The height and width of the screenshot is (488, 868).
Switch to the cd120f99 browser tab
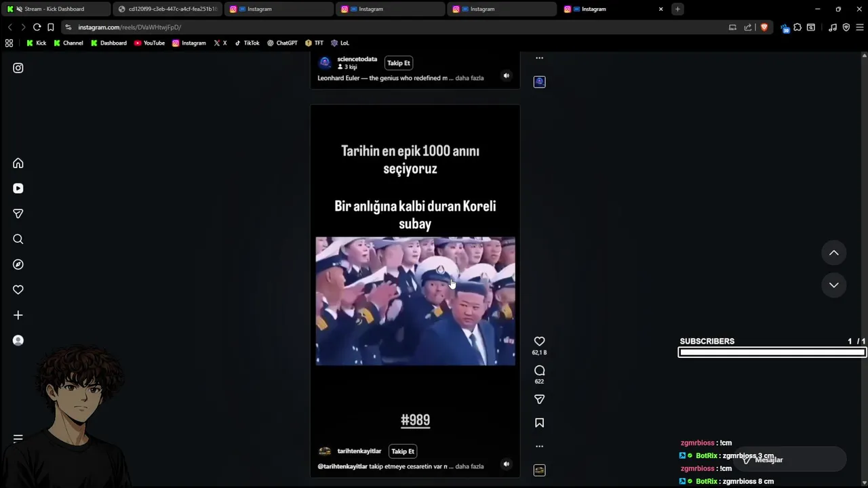[x=167, y=9]
